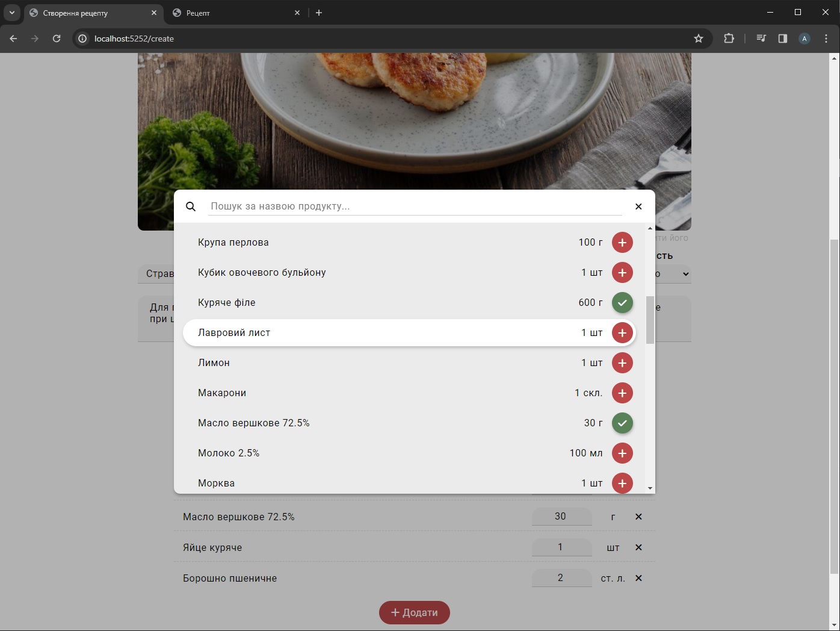The height and width of the screenshot is (631, 840).
Task: Toggle the browser side panel
Action: click(x=783, y=39)
